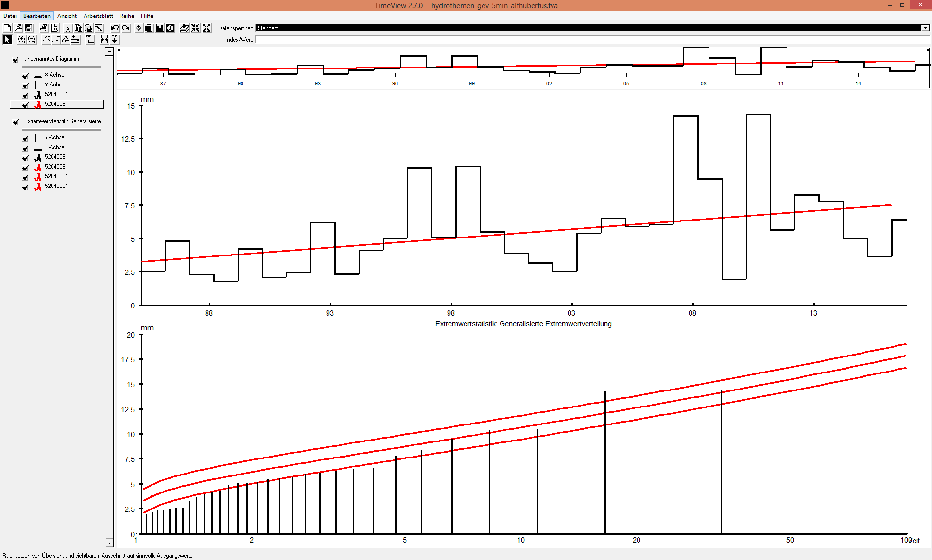Click the New document icon
The height and width of the screenshot is (560, 932).
click(x=7, y=28)
